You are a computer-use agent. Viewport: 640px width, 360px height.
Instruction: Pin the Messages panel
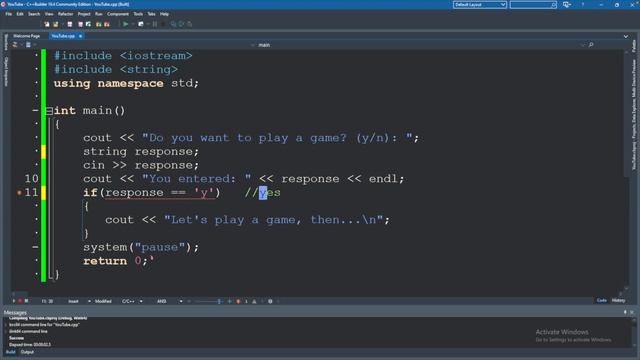tap(625, 312)
